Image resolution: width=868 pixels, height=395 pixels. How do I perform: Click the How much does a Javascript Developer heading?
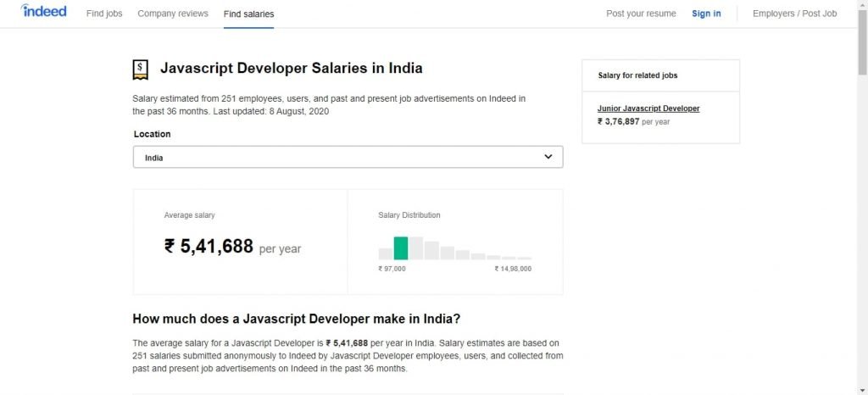click(296, 320)
